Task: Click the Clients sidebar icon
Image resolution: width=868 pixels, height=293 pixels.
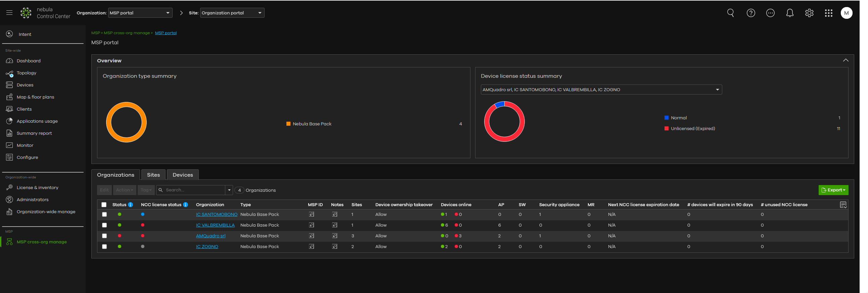Action: pos(9,109)
